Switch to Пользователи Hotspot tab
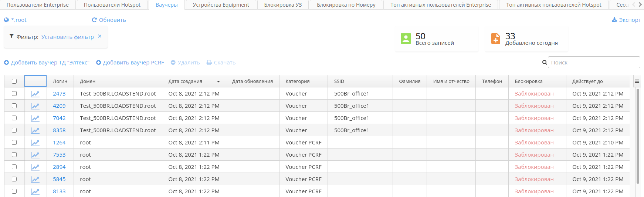This screenshot has height=197, width=644. tap(112, 5)
